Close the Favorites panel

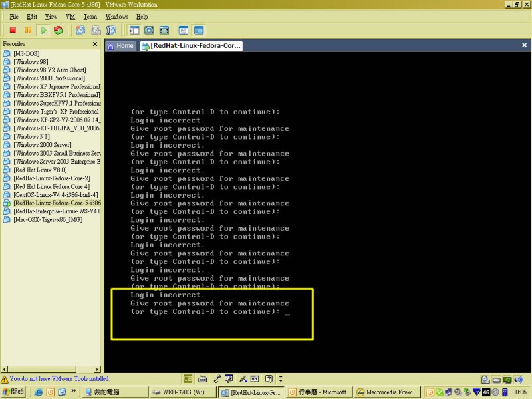pos(95,44)
